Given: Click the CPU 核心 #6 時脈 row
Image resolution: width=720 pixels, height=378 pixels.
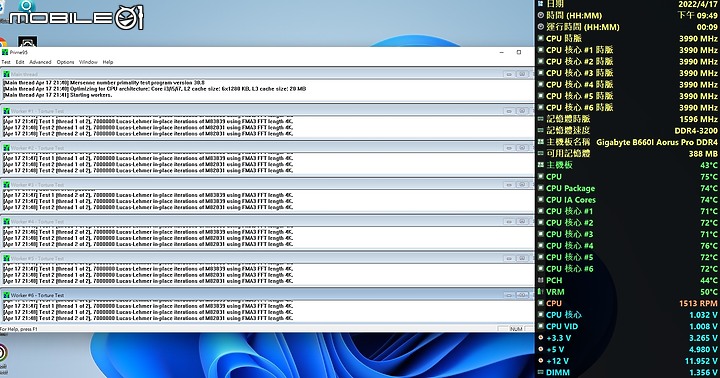Looking at the screenshot, I should 628,107.
